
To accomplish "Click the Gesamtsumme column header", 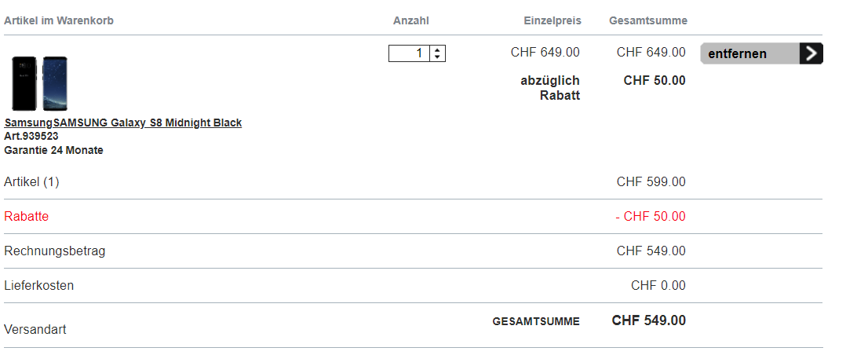I will (647, 20).
